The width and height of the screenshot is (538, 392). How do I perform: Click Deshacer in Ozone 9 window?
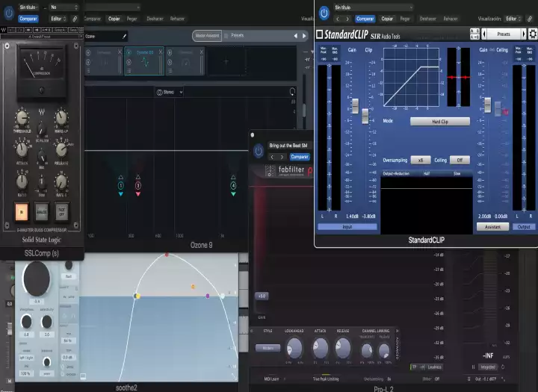coord(155,19)
